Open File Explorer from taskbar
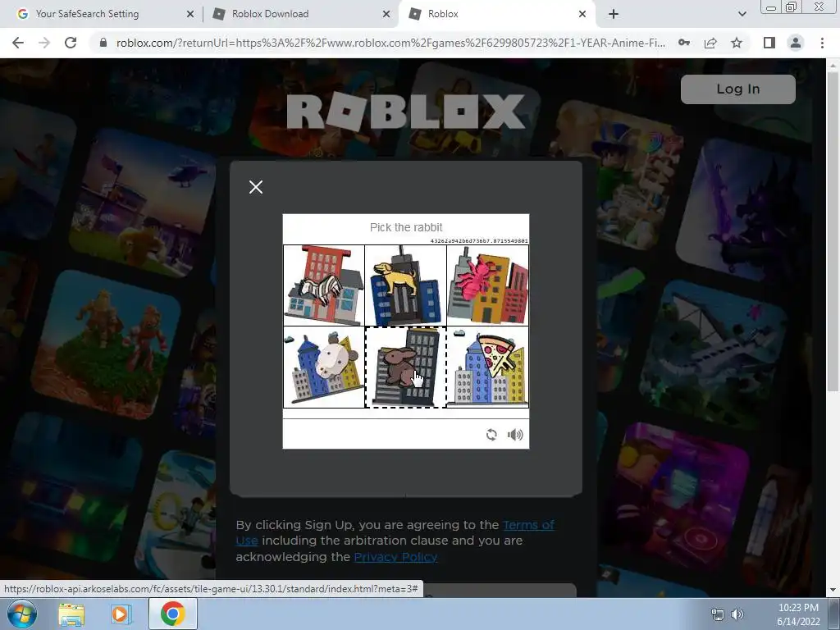The width and height of the screenshot is (840, 630). pyautogui.click(x=71, y=614)
